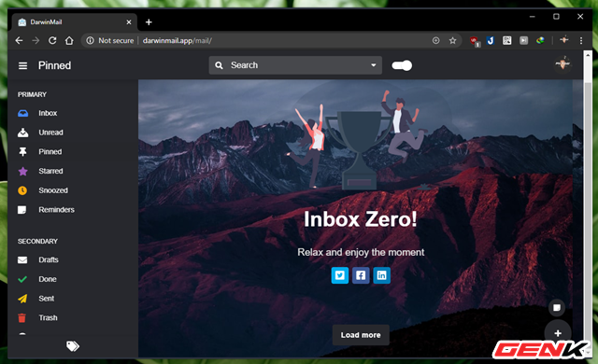The height and width of the screenshot is (364, 598).
Task: Share on LinkedIn
Action: (382, 275)
